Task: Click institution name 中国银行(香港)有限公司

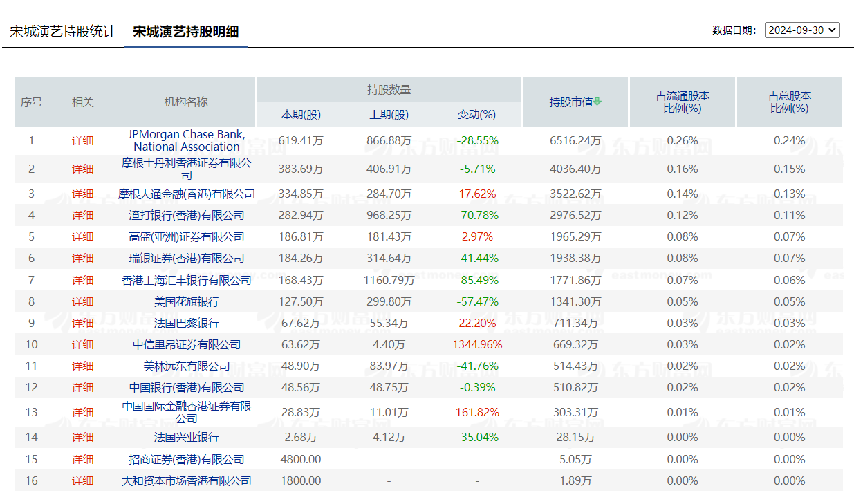Action: tap(187, 387)
